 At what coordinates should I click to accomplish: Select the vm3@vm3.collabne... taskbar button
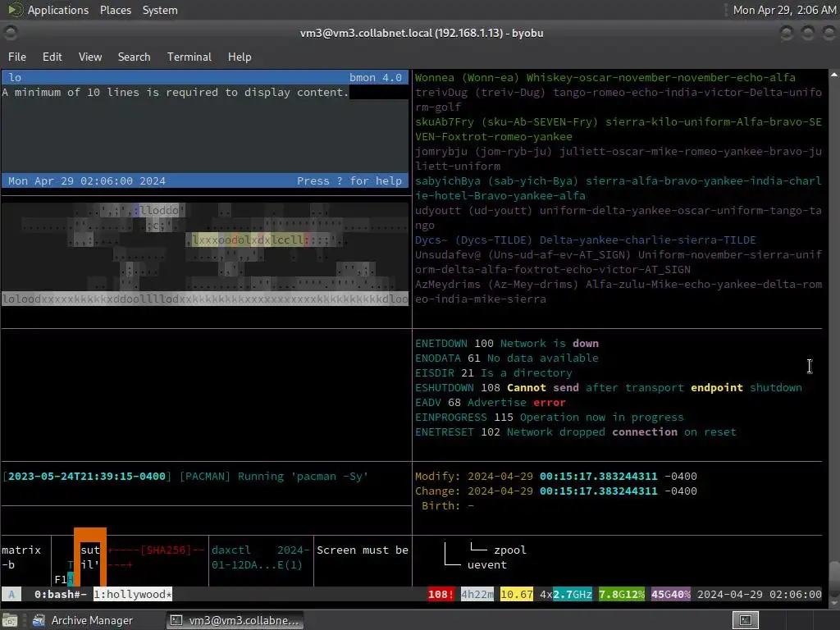point(235,620)
